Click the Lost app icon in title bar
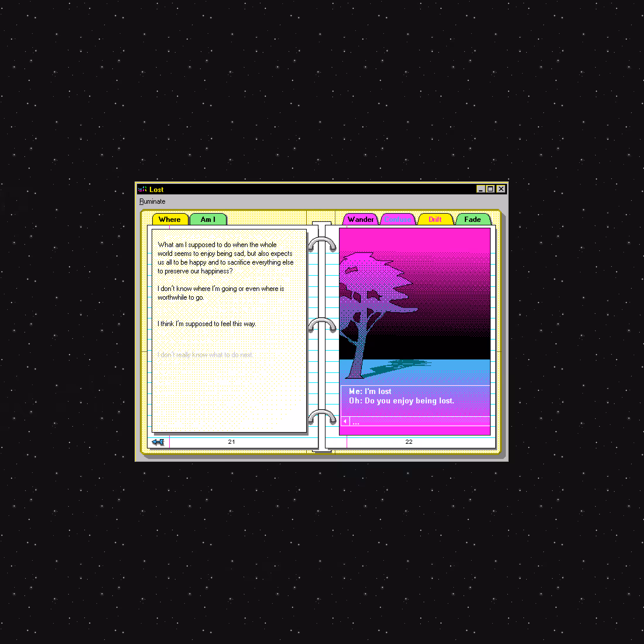644x644 pixels. 142,189
